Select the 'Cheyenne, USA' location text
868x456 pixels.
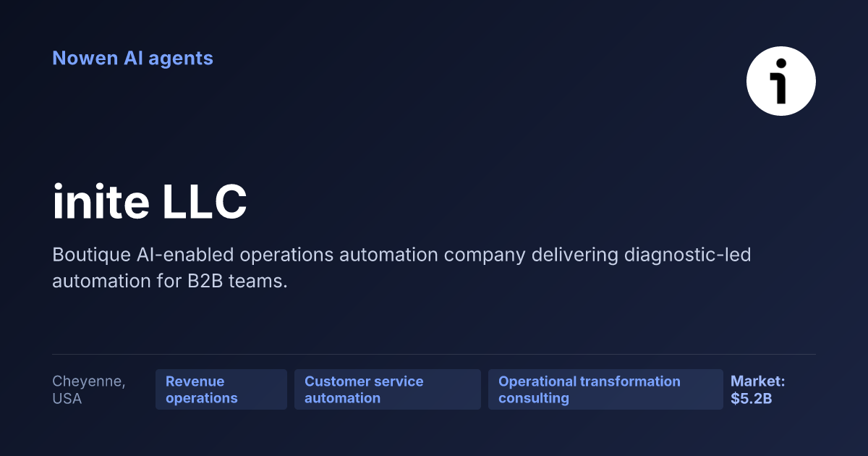(x=88, y=389)
